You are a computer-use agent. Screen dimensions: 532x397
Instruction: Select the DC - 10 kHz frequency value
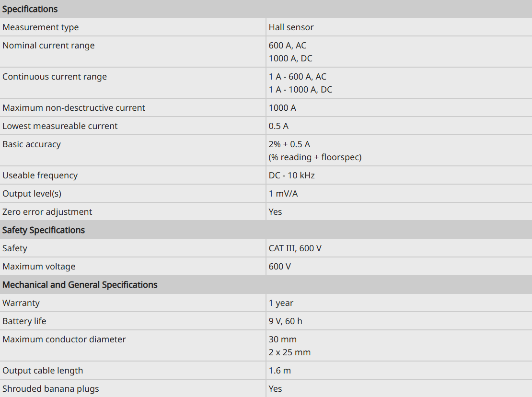point(292,175)
